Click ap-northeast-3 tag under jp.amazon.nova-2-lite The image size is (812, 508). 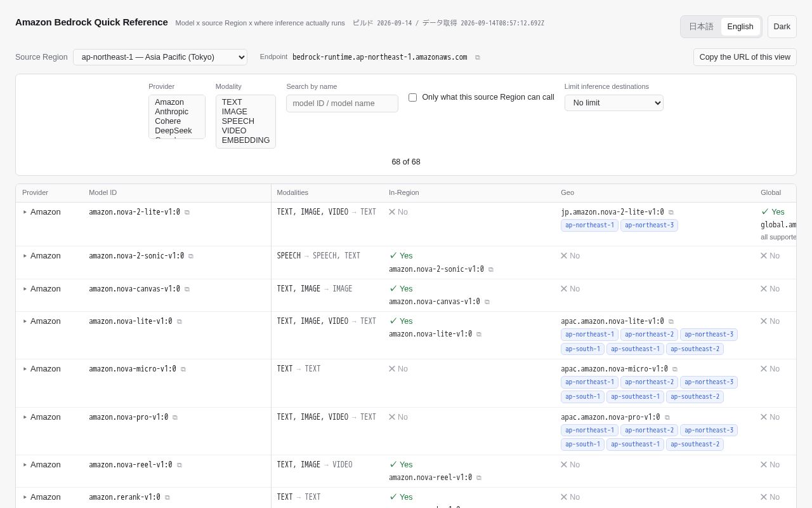click(x=649, y=225)
